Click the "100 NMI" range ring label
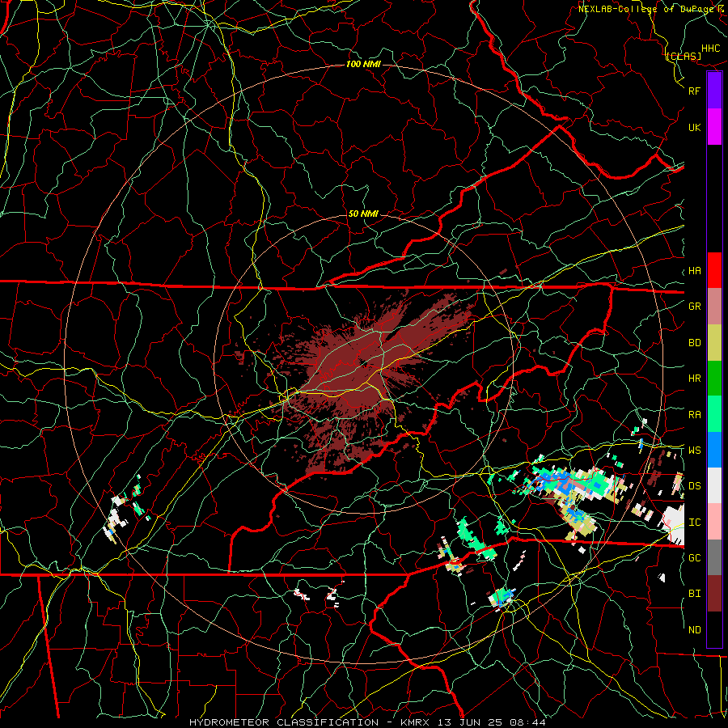Viewport: 728px width, 728px height. (363, 64)
